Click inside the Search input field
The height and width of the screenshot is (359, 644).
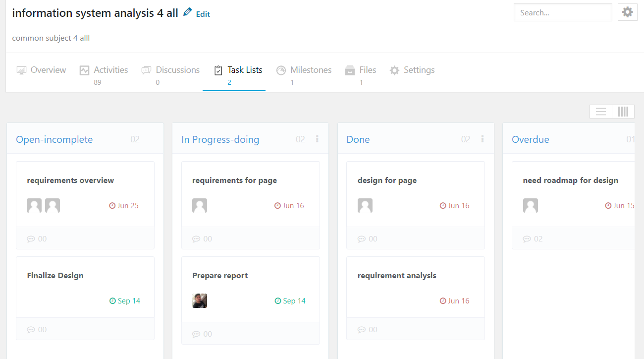click(563, 12)
